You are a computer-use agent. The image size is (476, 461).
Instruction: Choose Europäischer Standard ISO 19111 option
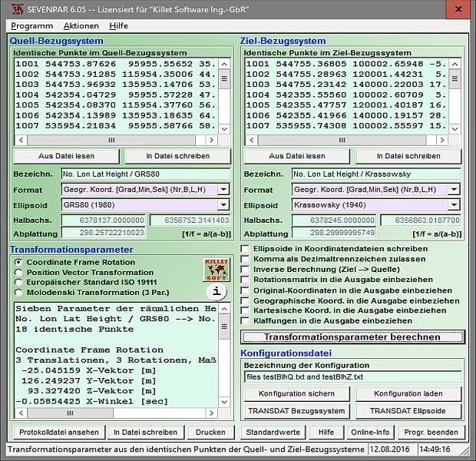tap(18, 282)
